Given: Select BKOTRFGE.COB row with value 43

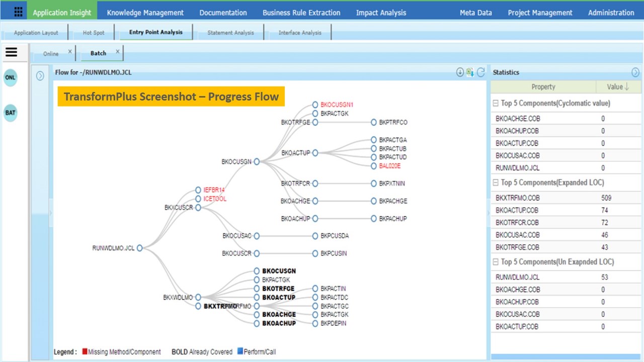Looking at the screenshot, I should coord(566,247).
